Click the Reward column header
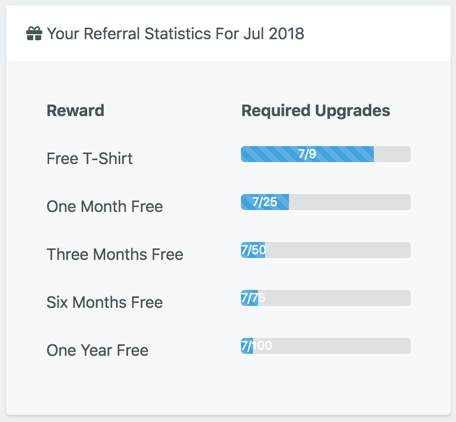The height and width of the screenshot is (422, 456). [75, 111]
